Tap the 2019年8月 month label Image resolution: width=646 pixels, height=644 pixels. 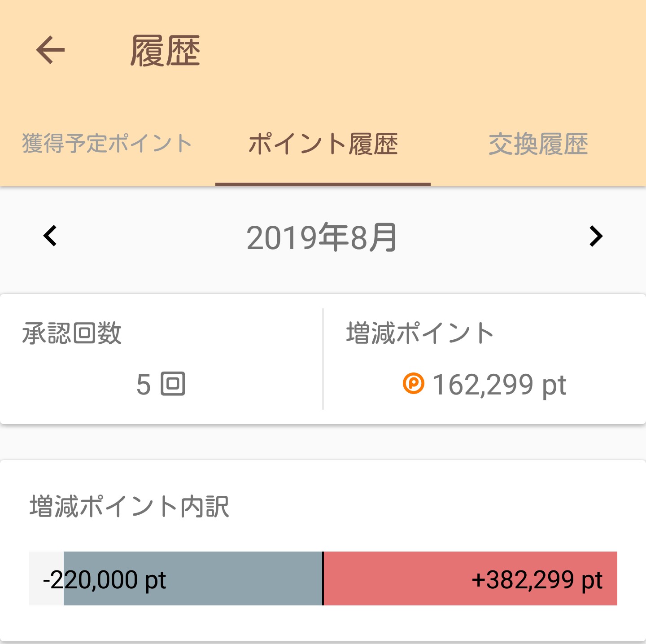[322, 237]
